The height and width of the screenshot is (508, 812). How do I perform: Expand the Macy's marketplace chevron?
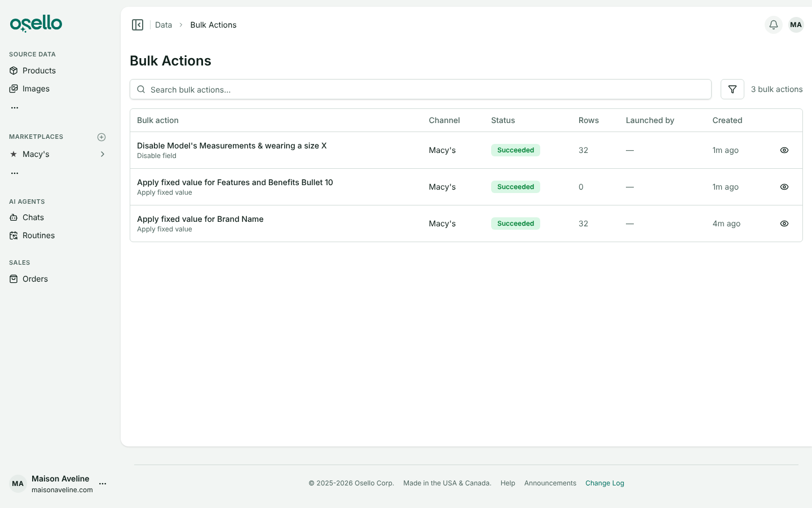[103, 154]
